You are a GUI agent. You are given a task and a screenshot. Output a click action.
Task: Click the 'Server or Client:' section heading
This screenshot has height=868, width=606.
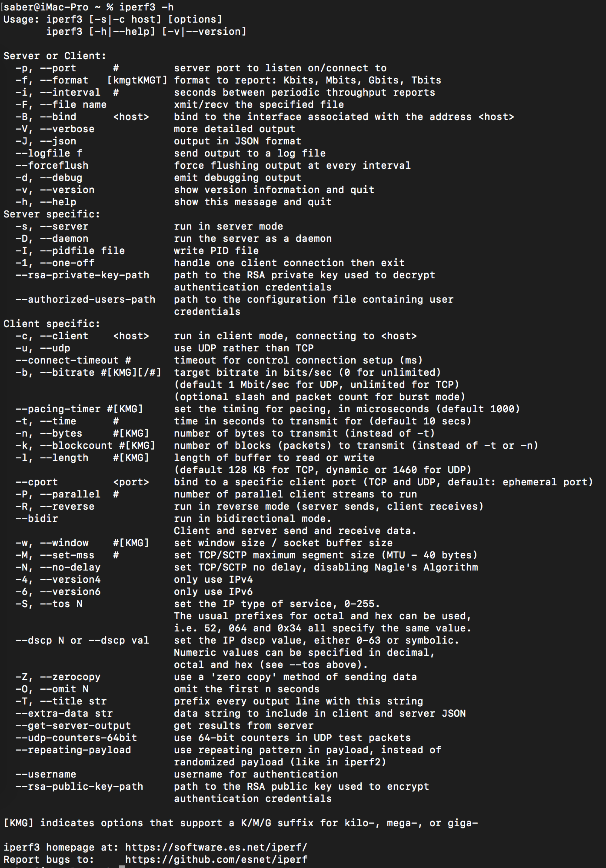coord(55,56)
